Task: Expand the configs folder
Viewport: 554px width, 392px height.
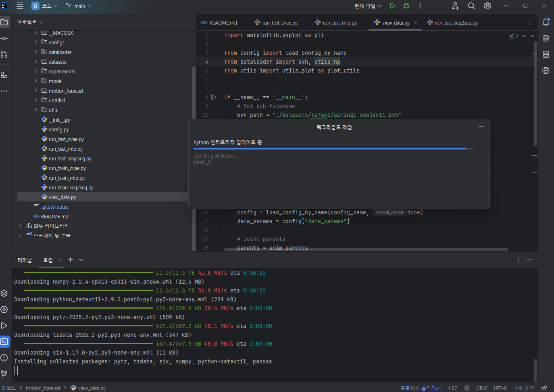Action: click(36, 42)
